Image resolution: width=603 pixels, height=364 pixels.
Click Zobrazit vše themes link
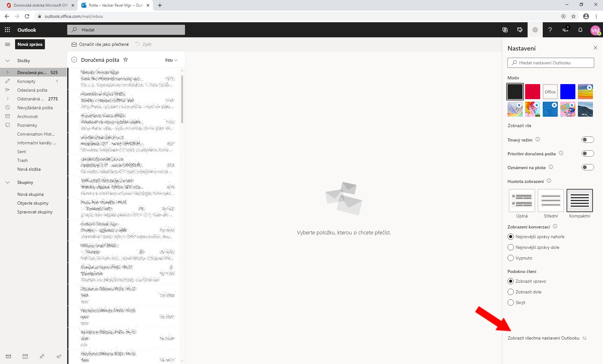pyautogui.click(x=519, y=126)
